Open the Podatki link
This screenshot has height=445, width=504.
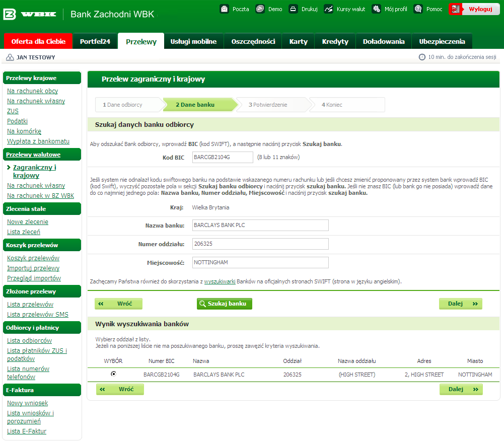pos(17,121)
